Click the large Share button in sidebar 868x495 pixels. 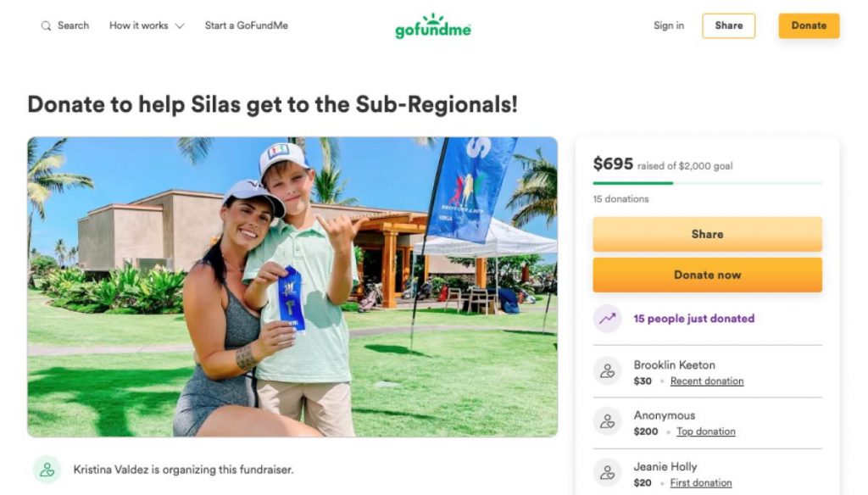[708, 234]
